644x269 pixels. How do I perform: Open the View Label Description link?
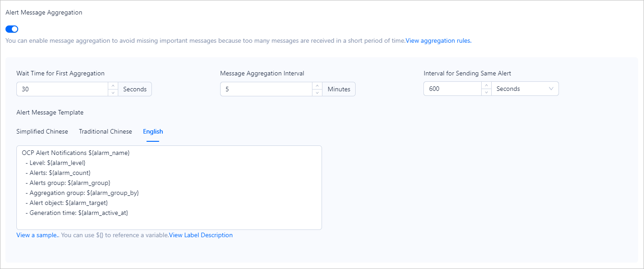(x=201, y=235)
